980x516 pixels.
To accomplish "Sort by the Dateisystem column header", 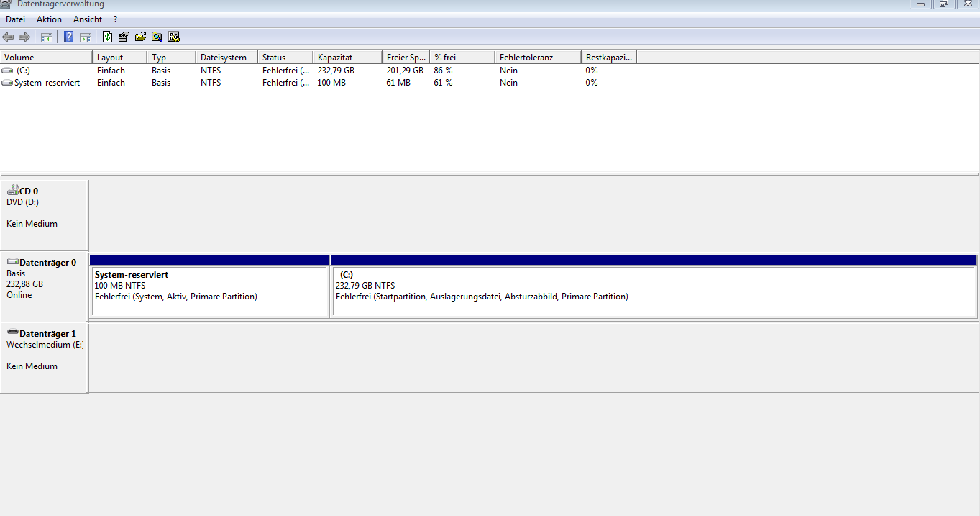I will 227,58.
